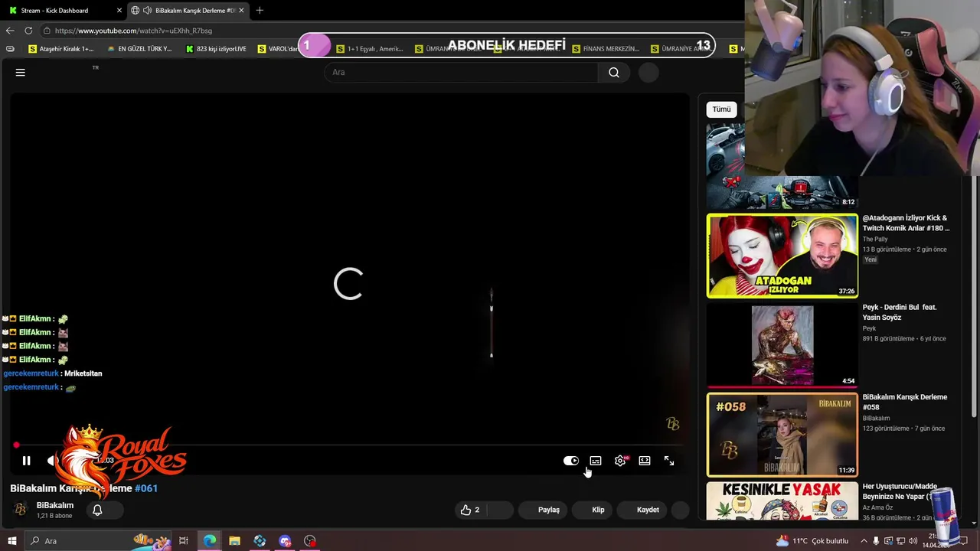Close the Stream - Kick Dashboard tab

coord(119,11)
